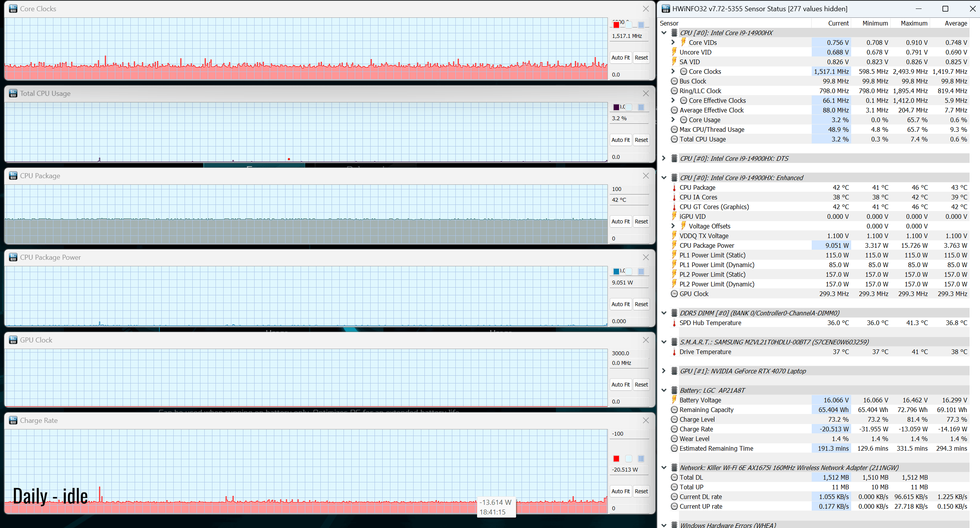The height and width of the screenshot is (528, 980).
Task: Close the GPU Clock graph window
Action: pos(646,340)
